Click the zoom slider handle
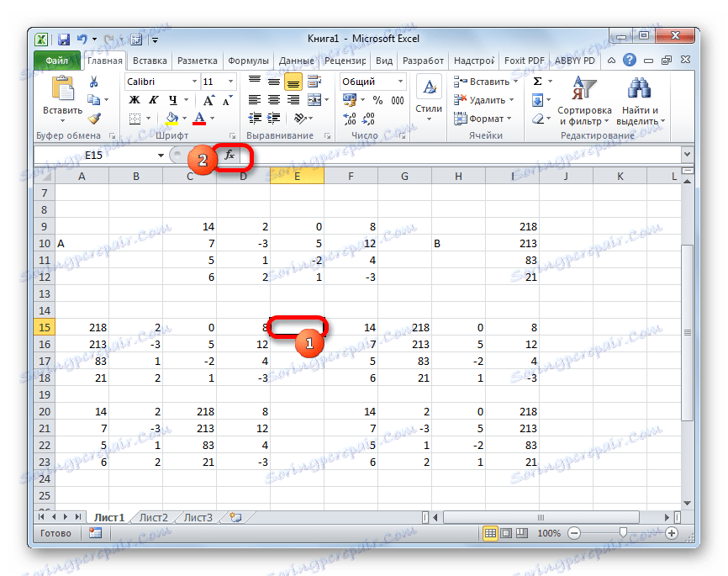 (623, 532)
